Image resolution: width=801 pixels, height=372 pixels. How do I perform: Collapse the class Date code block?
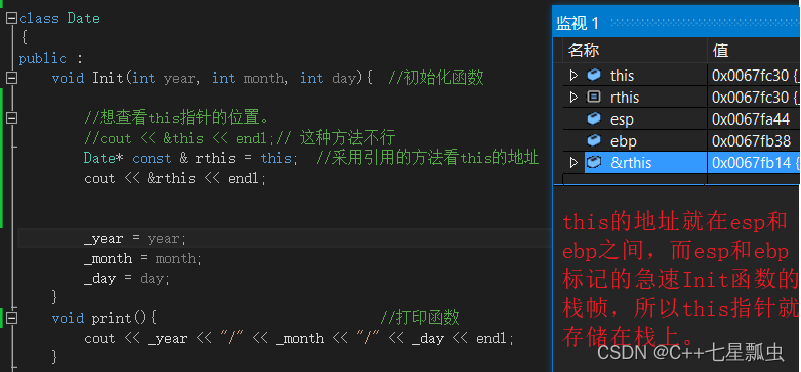click(x=11, y=18)
